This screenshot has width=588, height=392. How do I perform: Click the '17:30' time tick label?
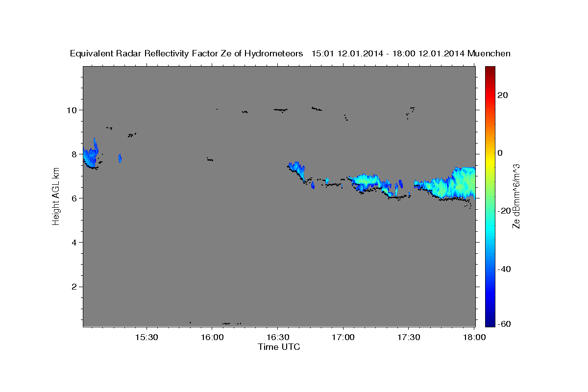pos(408,338)
